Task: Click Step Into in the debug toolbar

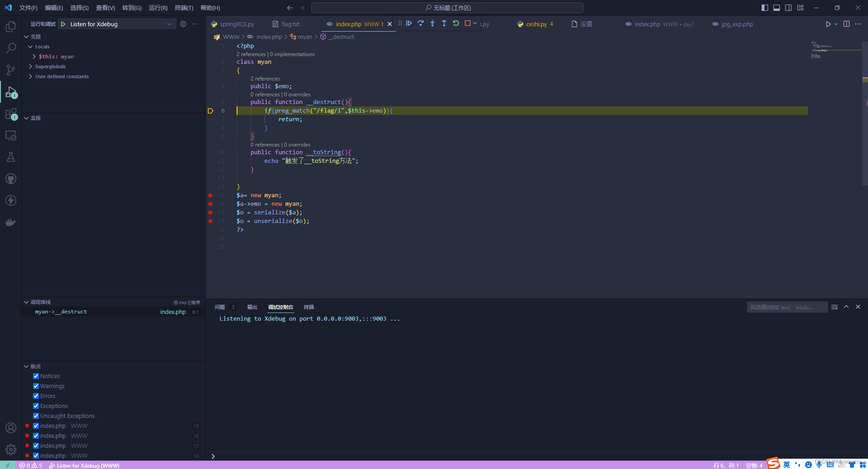Action: click(x=432, y=23)
